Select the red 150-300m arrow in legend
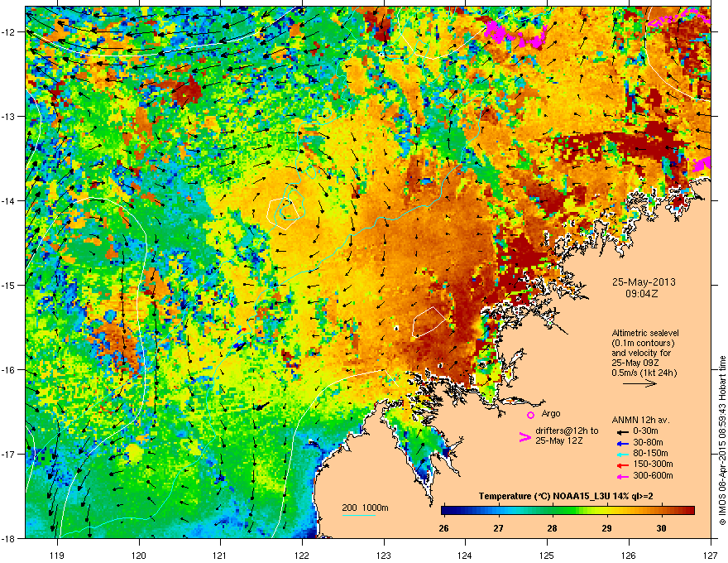Image resolution: width=728 pixels, height=563 pixels. pos(622,464)
